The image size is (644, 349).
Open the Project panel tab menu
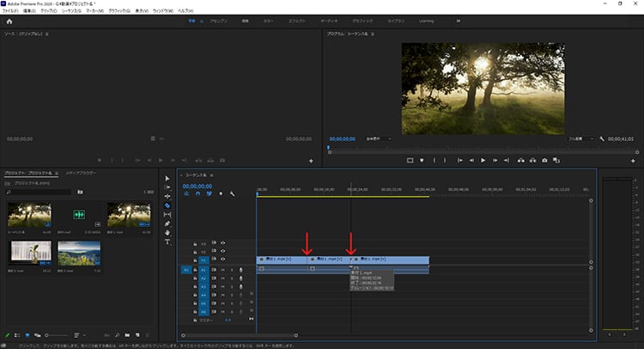click(x=57, y=173)
